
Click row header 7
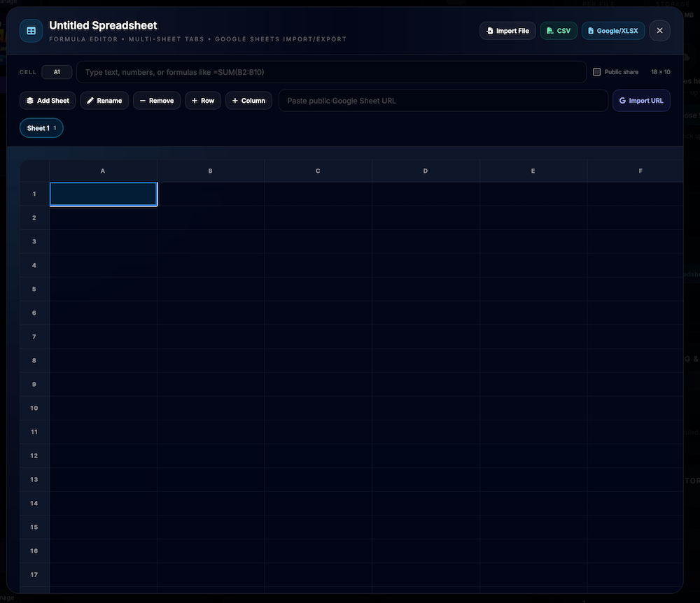34,336
